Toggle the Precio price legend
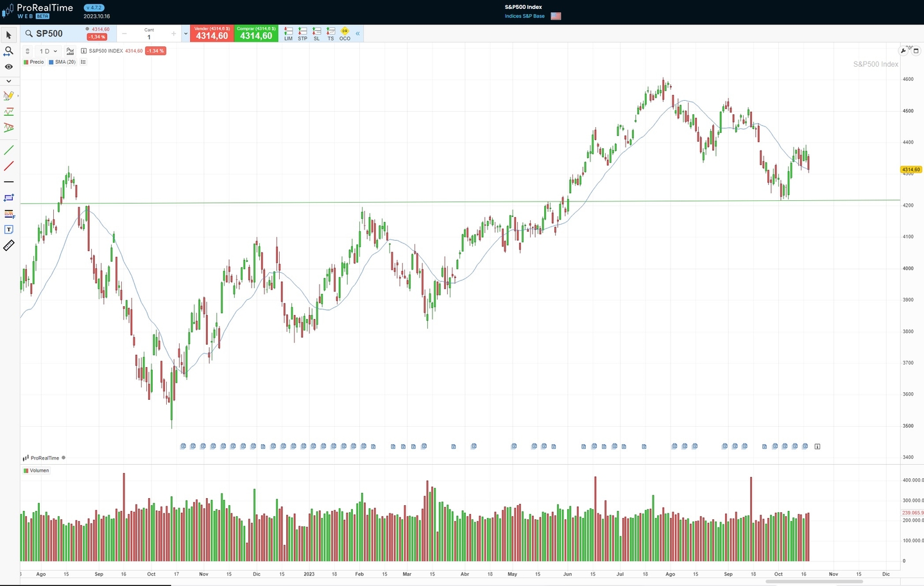The width and height of the screenshot is (924, 586). click(33, 62)
